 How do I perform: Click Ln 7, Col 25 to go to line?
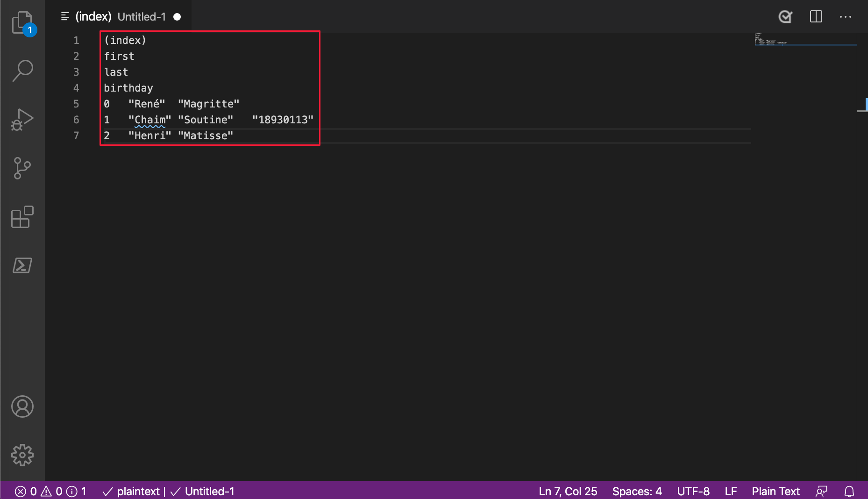click(568, 491)
